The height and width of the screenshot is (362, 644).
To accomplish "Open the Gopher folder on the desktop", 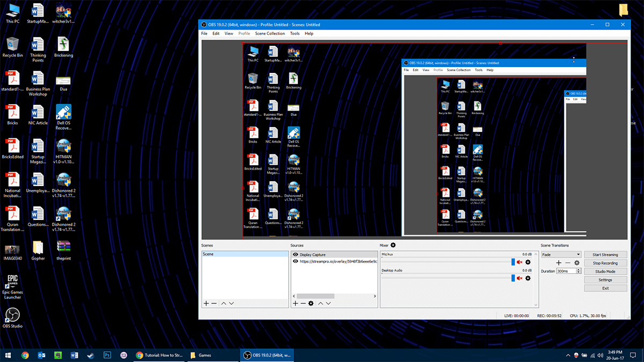I will coord(38,250).
